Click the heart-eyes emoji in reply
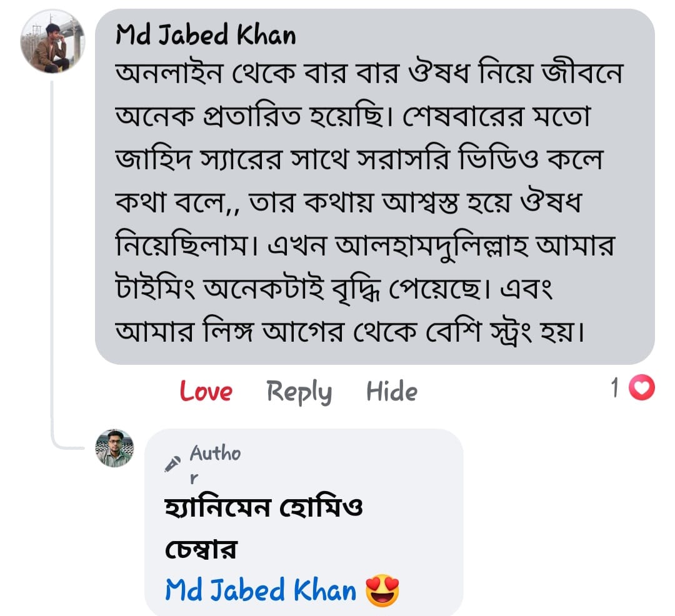 point(382,590)
